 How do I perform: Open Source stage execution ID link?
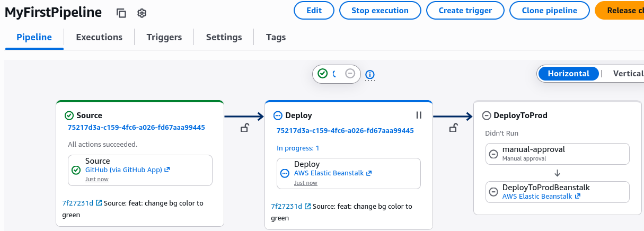[136, 128]
